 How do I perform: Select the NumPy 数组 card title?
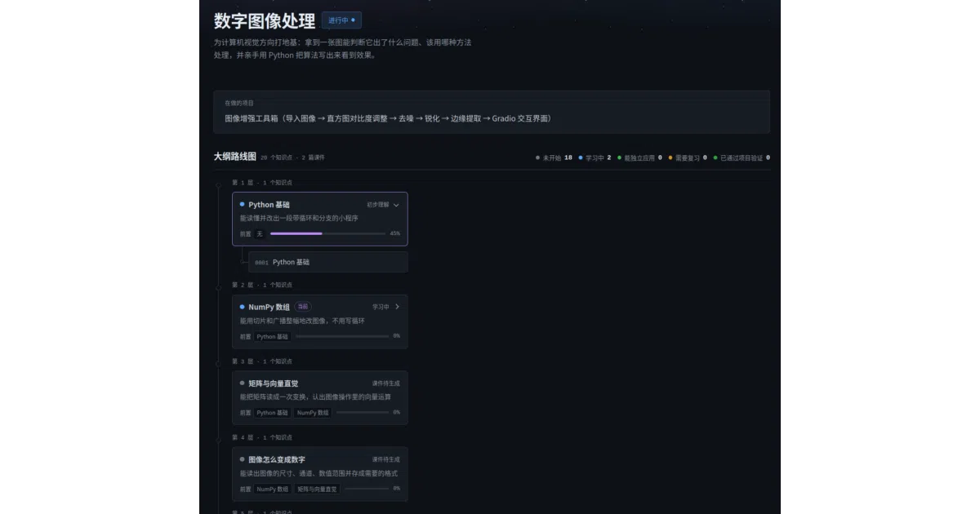[x=269, y=307]
